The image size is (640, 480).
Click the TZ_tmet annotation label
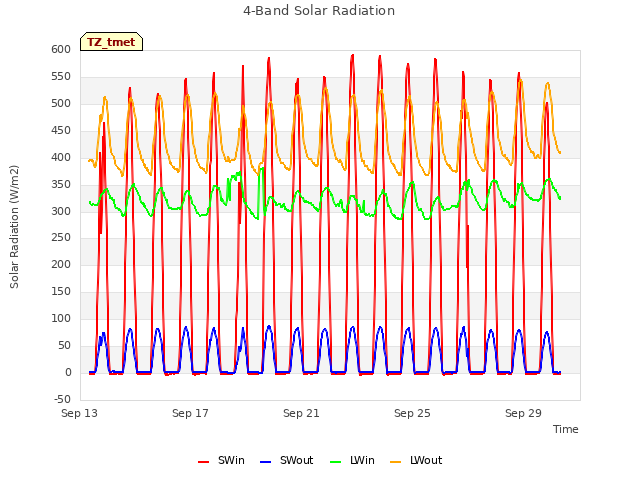[x=111, y=42]
